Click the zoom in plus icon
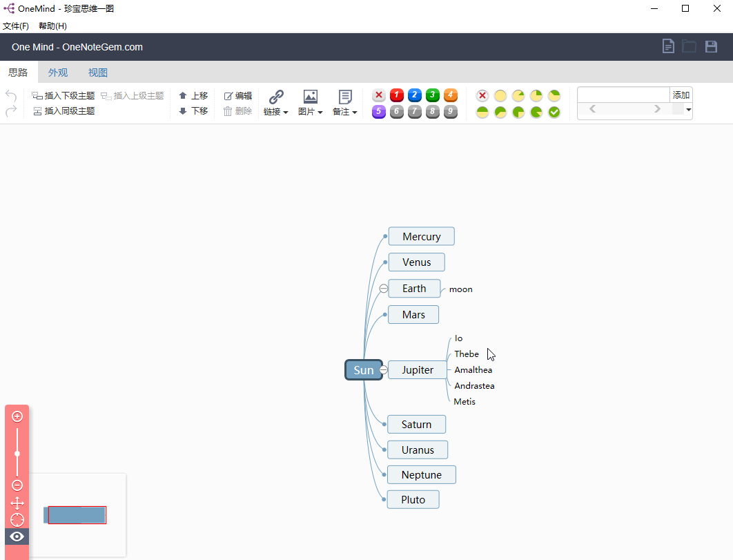 pyautogui.click(x=17, y=416)
